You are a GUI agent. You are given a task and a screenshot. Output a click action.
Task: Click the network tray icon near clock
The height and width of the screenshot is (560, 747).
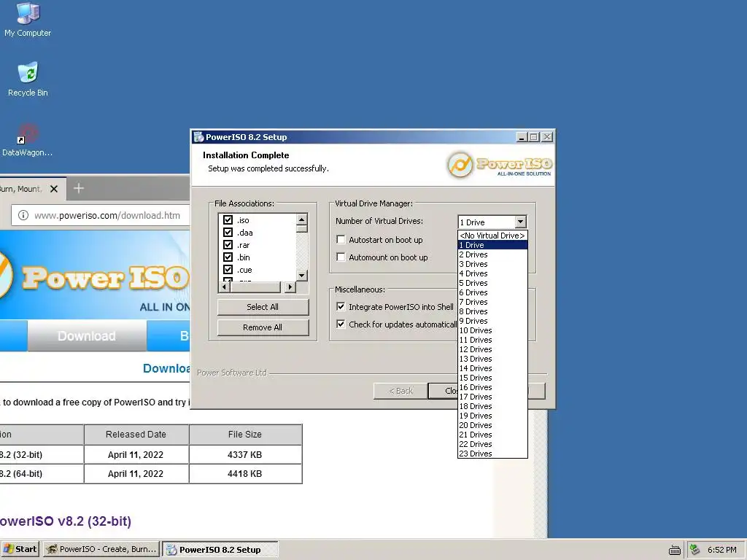pos(695,550)
